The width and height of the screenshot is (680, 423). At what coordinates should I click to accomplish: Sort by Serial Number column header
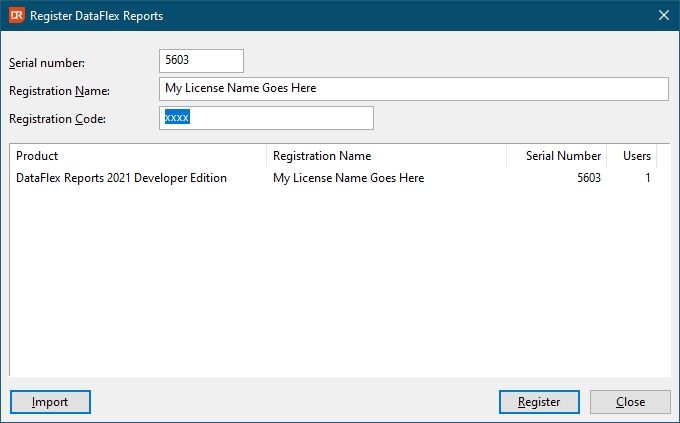click(x=556, y=156)
